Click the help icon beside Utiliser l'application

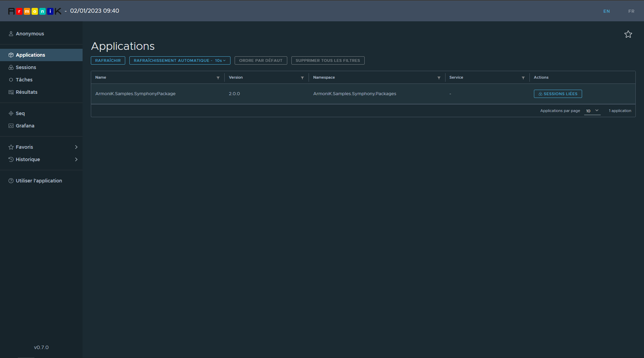click(x=11, y=181)
